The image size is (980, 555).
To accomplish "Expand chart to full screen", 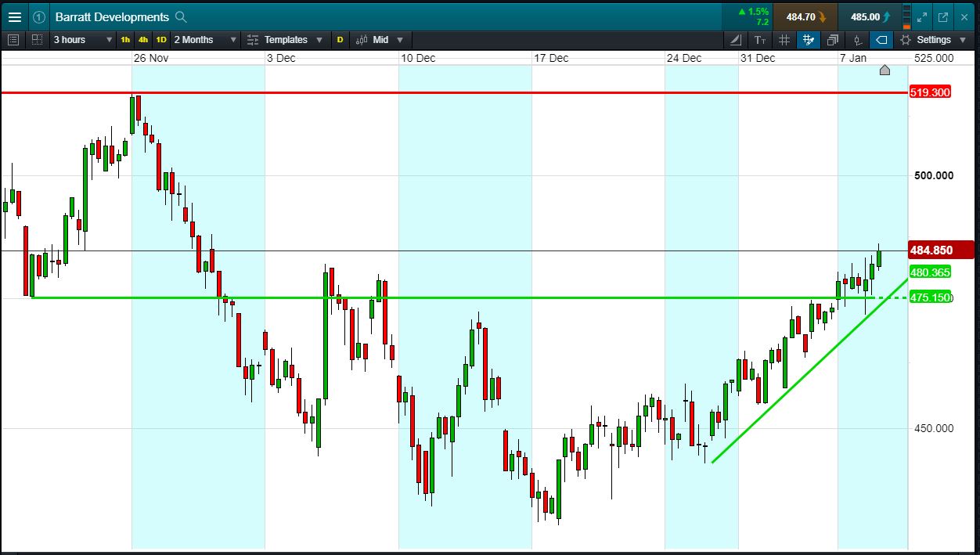I will (922, 16).
